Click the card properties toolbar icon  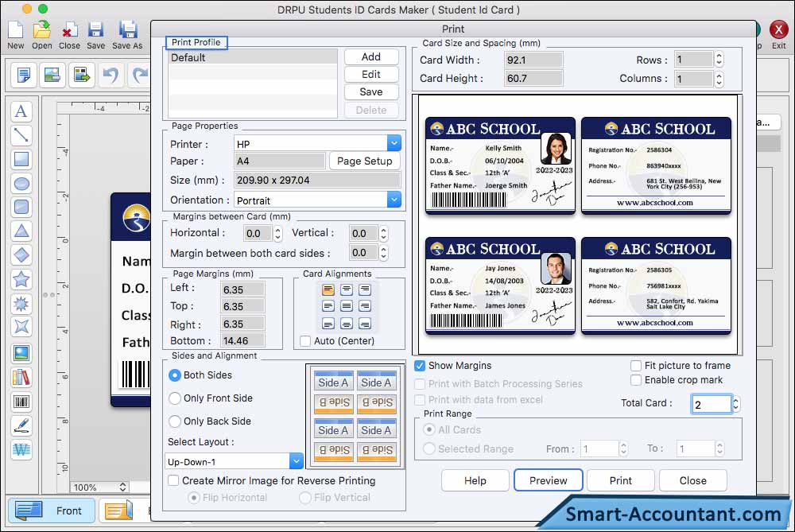coord(23,75)
